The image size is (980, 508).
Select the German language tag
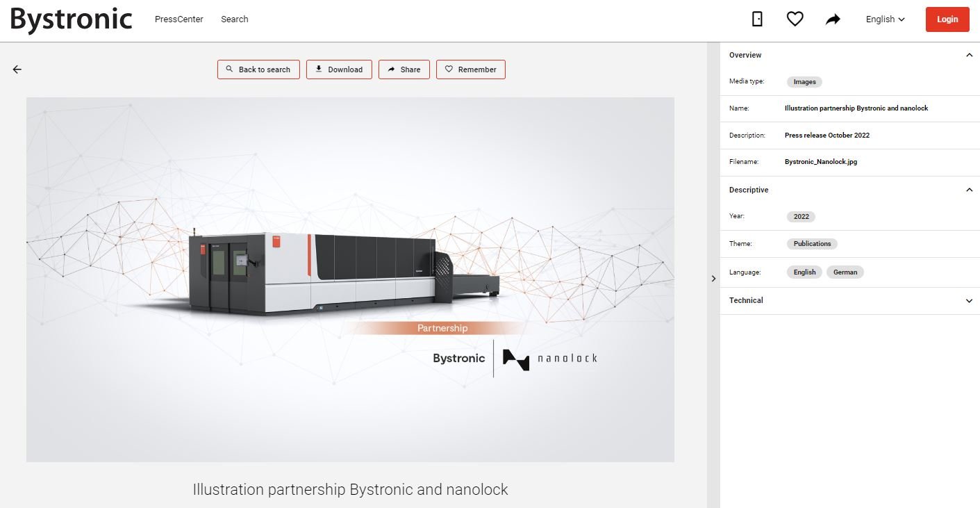[845, 272]
